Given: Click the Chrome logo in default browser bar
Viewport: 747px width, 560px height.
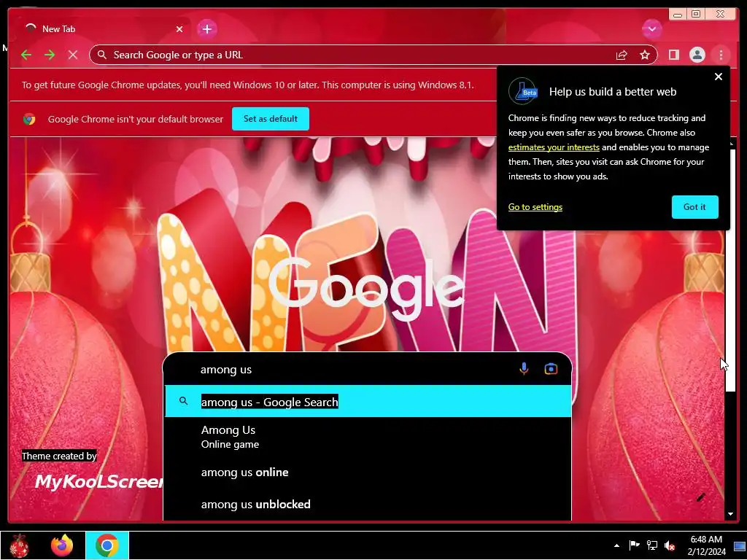Looking at the screenshot, I should click(29, 119).
